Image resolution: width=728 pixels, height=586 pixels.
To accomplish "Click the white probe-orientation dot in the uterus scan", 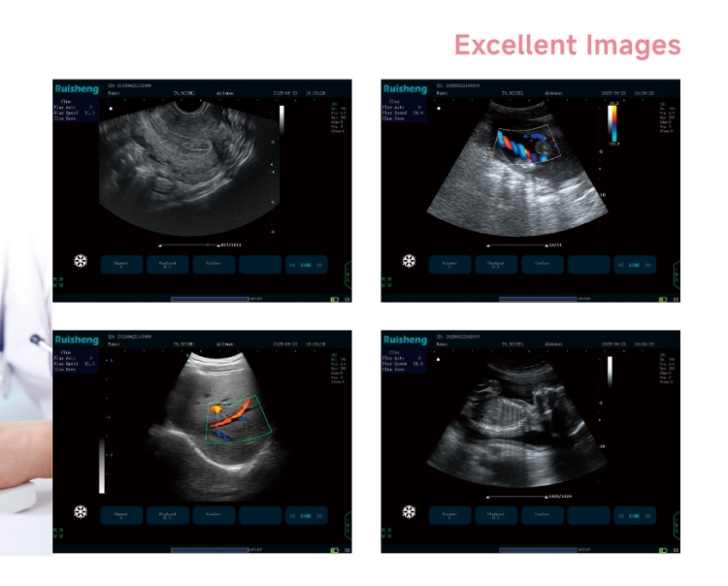I will click(111, 109).
